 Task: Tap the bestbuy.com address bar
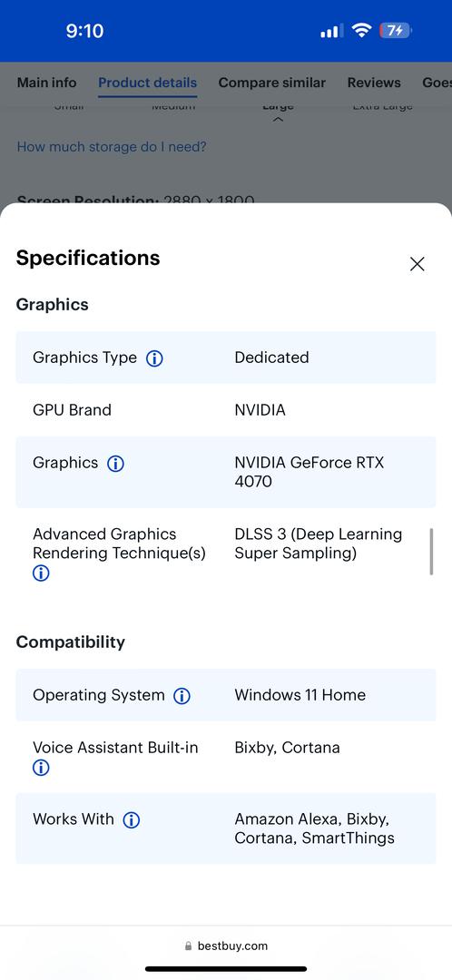click(226, 946)
